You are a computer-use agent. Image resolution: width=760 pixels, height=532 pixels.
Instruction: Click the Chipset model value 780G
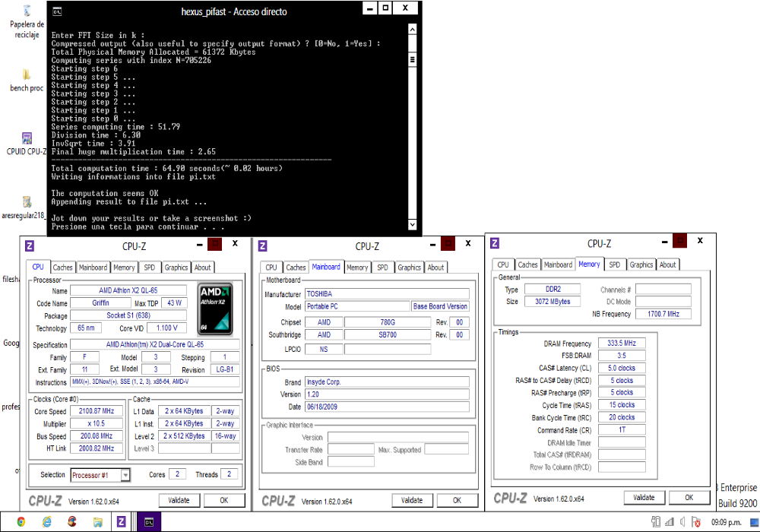pyautogui.click(x=388, y=322)
